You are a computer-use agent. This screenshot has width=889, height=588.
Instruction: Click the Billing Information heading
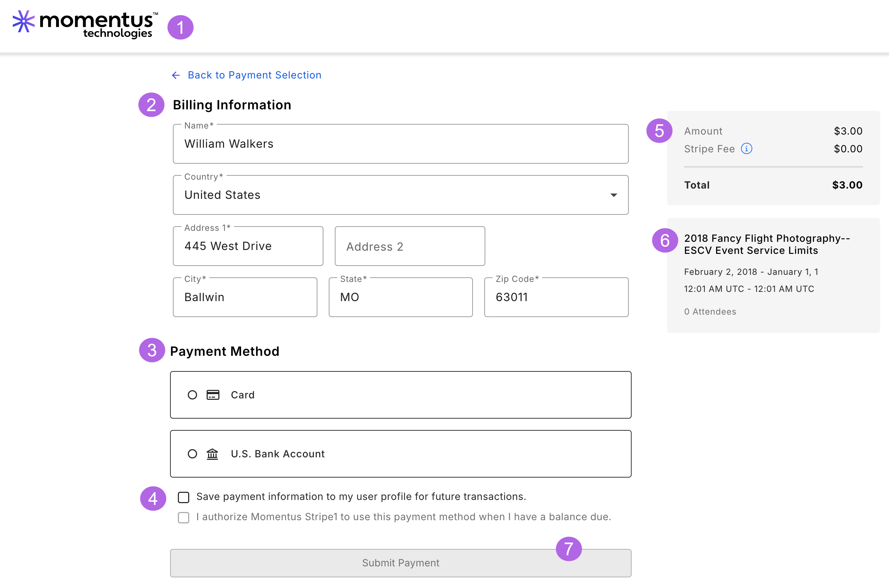(x=232, y=105)
